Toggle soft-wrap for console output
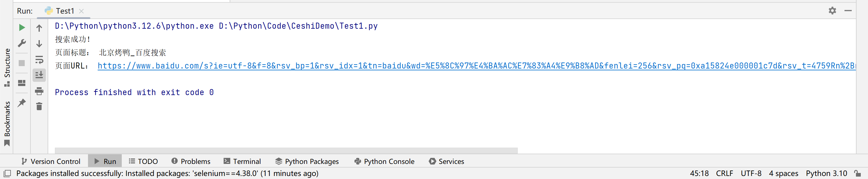Image resolution: width=868 pixels, height=179 pixels. [x=39, y=60]
